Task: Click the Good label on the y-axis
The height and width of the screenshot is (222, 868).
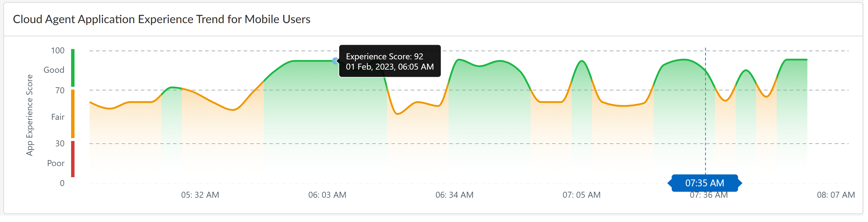Action: pyautogui.click(x=54, y=70)
